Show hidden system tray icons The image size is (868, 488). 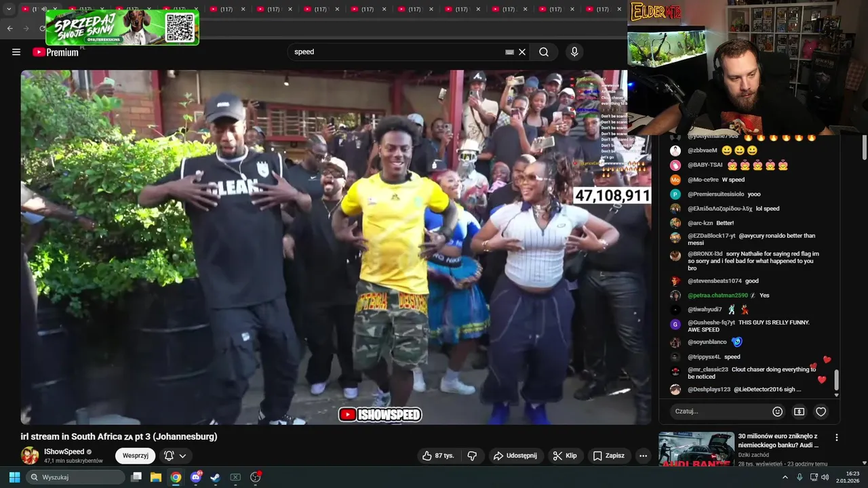[x=785, y=477]
